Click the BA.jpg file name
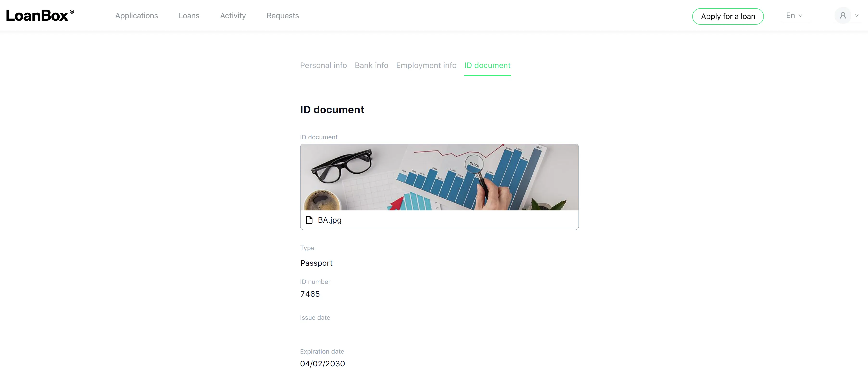 [330, 220]
